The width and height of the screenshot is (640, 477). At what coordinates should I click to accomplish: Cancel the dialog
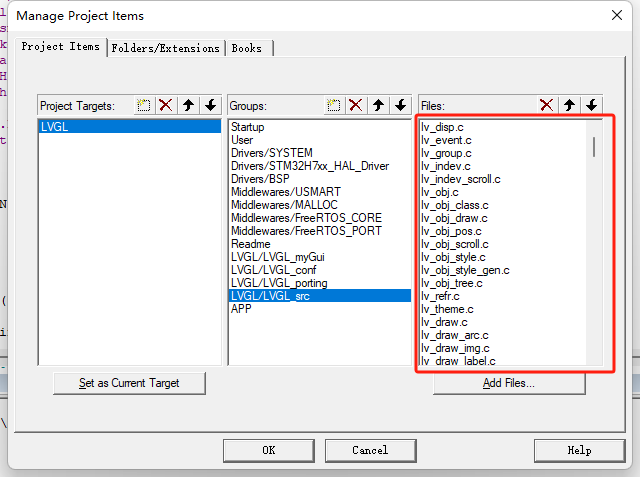point(371,450)
